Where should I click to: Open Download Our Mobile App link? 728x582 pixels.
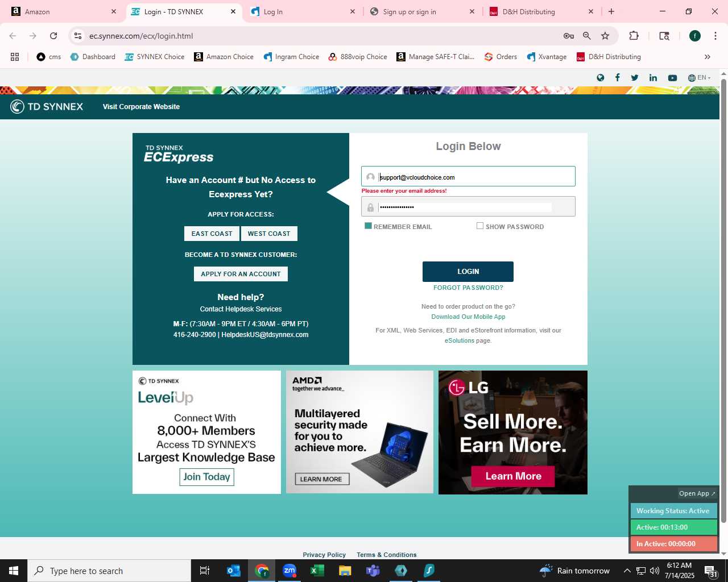tap(468, 317)
